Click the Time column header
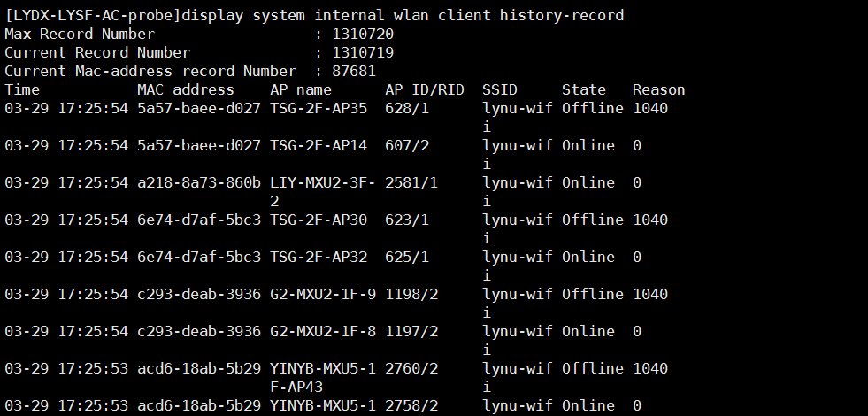This screenshot has height=416, width=868. click(x=22, y=89)
